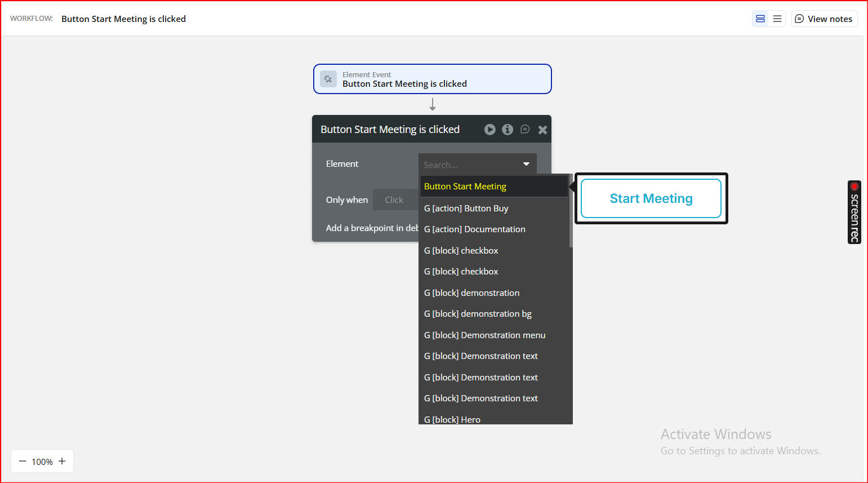Click the element event cursor icon
Image resolution: width=868 pixels, height=483 pixels.
328,79
